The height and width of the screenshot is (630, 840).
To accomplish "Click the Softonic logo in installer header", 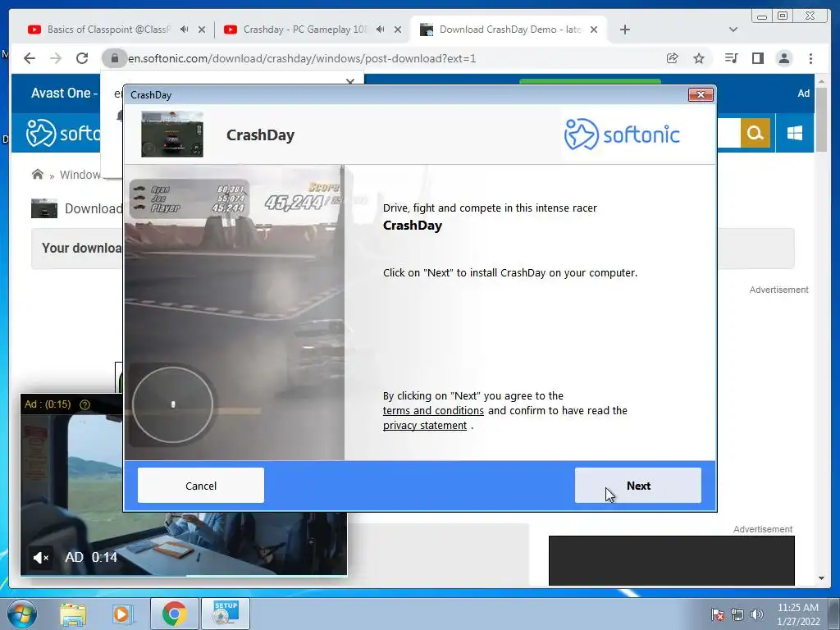I will click(622, 134).
